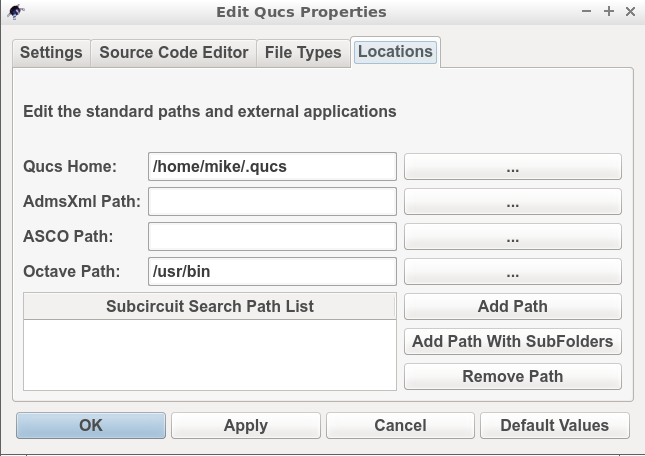The width and height of the screenshot is (645, 456).
Task: Minimize the Edit Qucs Properties window
Action: click(587, 12)
